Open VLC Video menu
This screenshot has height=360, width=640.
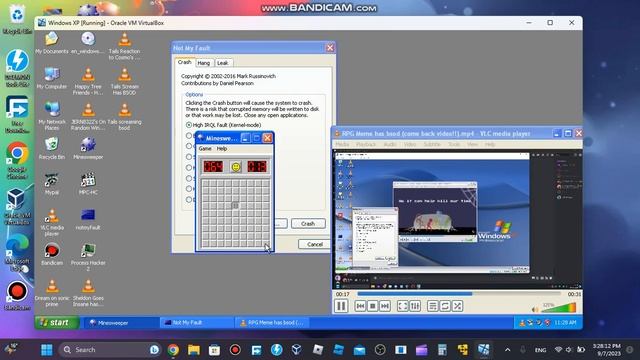[410, 144]
